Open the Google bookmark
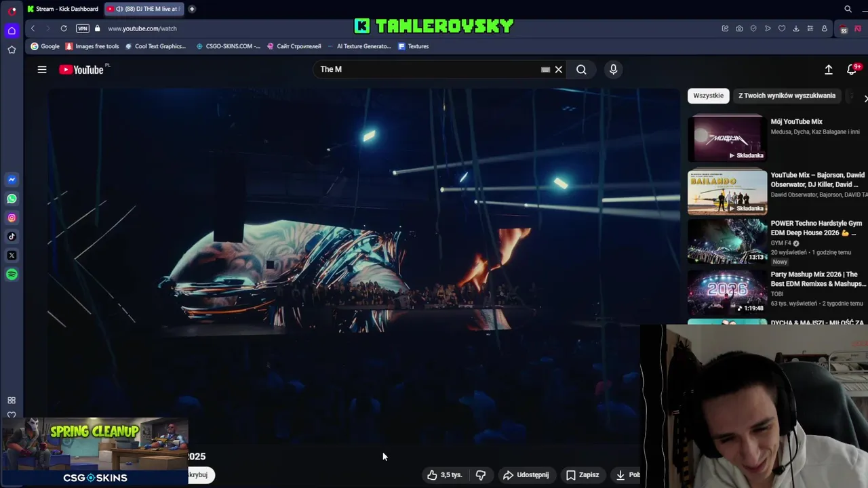The image size is (868, 488). (x=45, y=46)
